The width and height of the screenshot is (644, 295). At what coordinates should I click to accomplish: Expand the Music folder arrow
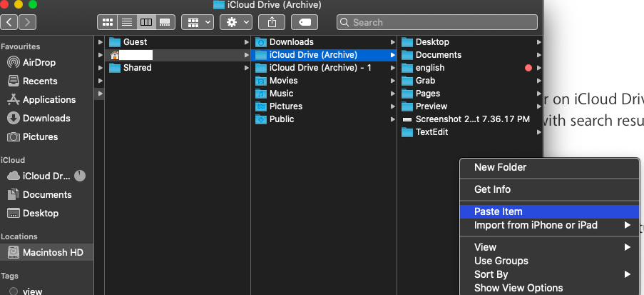coord(393,93)
